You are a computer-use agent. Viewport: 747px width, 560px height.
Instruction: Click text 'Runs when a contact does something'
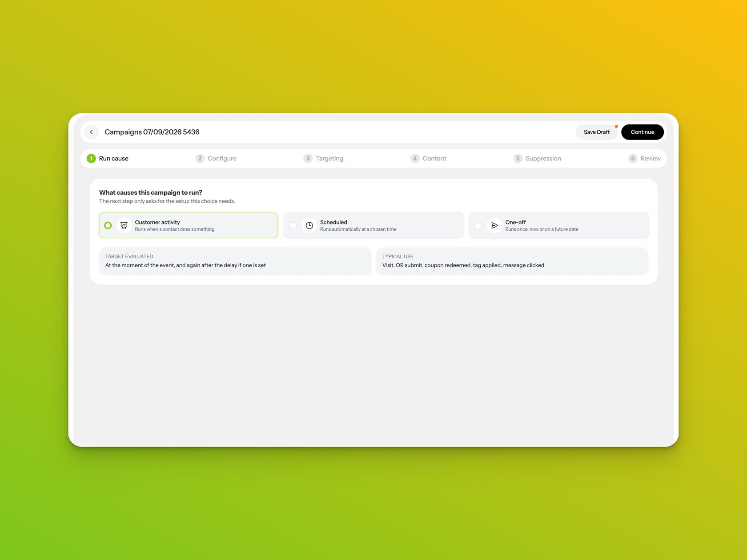(x=175, y=229)
